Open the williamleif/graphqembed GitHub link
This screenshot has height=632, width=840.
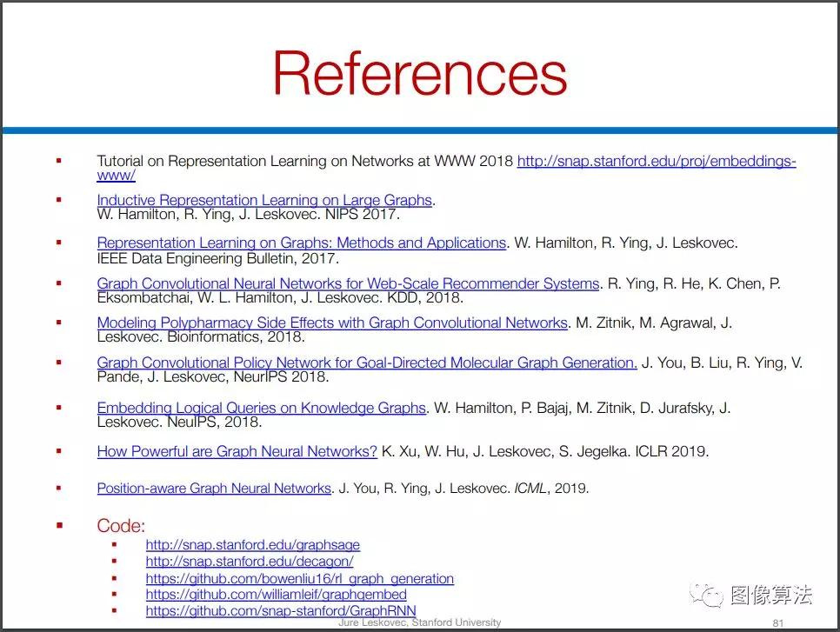(276, 595)
